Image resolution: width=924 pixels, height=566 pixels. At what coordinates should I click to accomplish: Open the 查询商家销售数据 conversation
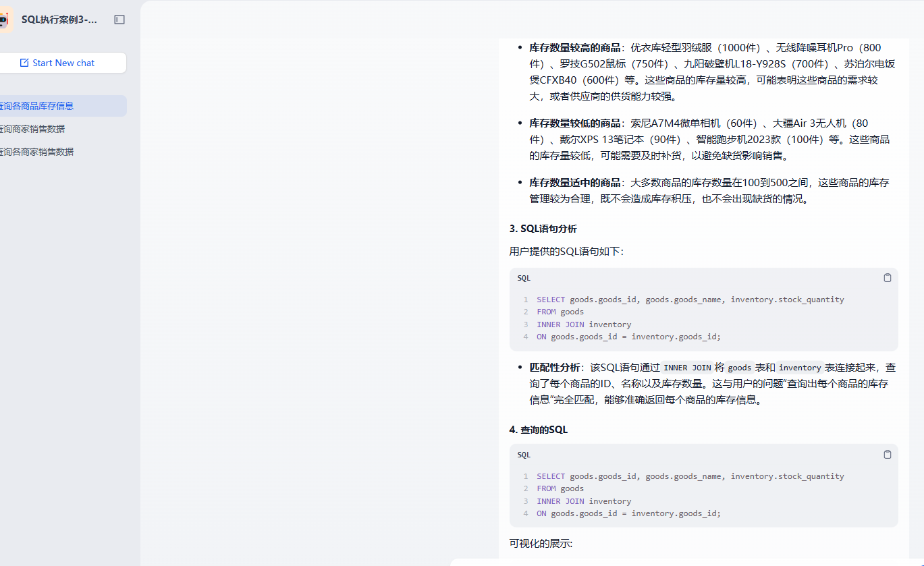coord(32,129)
